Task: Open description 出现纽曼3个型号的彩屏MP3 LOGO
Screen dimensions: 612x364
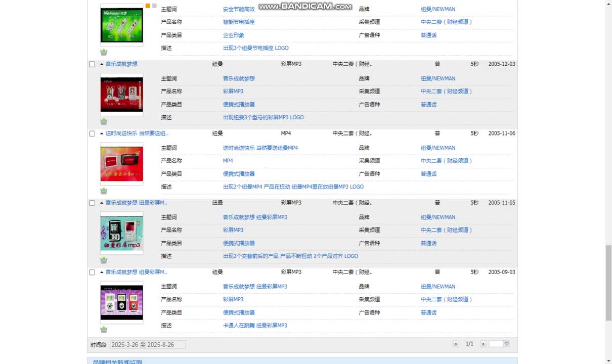Action: pos(264,117)
